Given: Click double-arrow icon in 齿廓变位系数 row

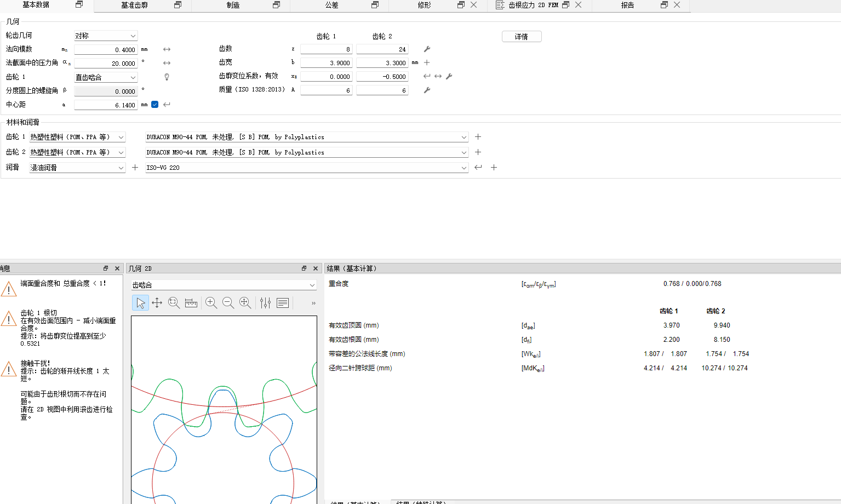Looking at the screenshot, I should tap(438, 76).
